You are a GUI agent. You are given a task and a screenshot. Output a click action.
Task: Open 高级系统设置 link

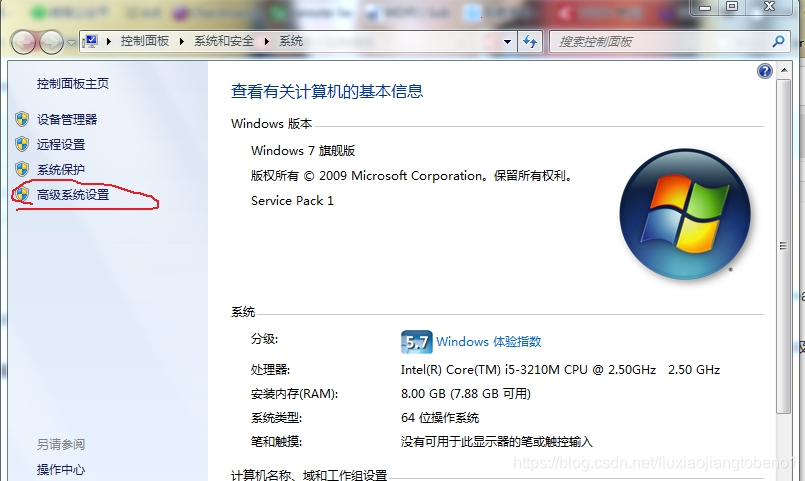coord(73,195)
